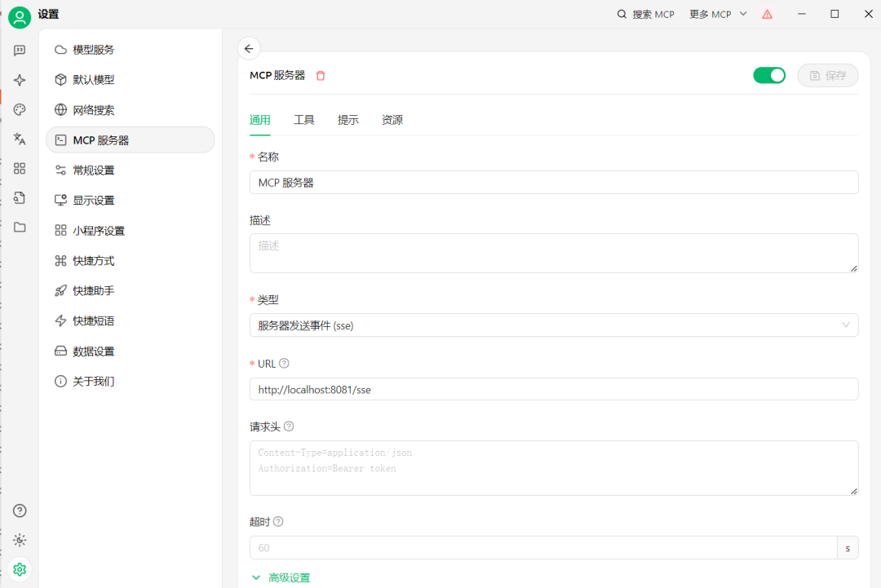Expand the 高级设置 section

coord(281,577)
